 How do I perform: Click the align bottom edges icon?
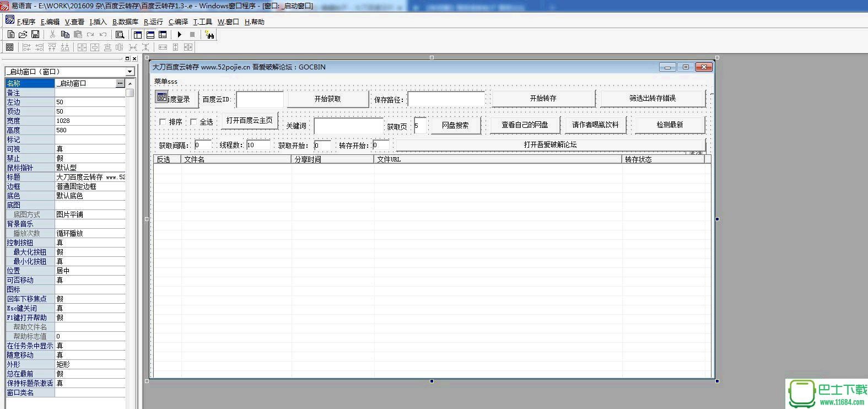tap(65, 47)
